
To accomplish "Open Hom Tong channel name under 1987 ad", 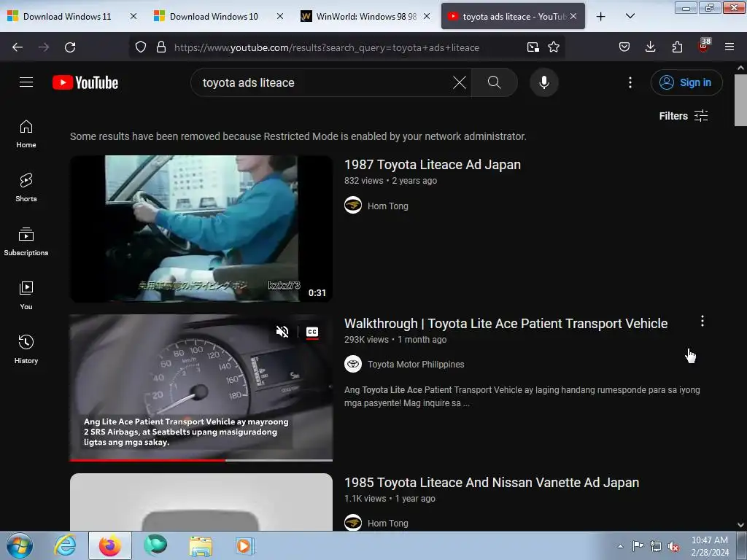I will pos(387,206).
